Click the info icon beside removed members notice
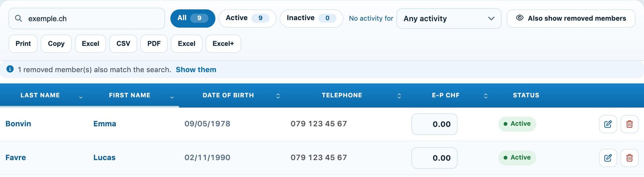The height and width of the screenshot is (177, 644). pyautogui.click(x=10, y=69)
